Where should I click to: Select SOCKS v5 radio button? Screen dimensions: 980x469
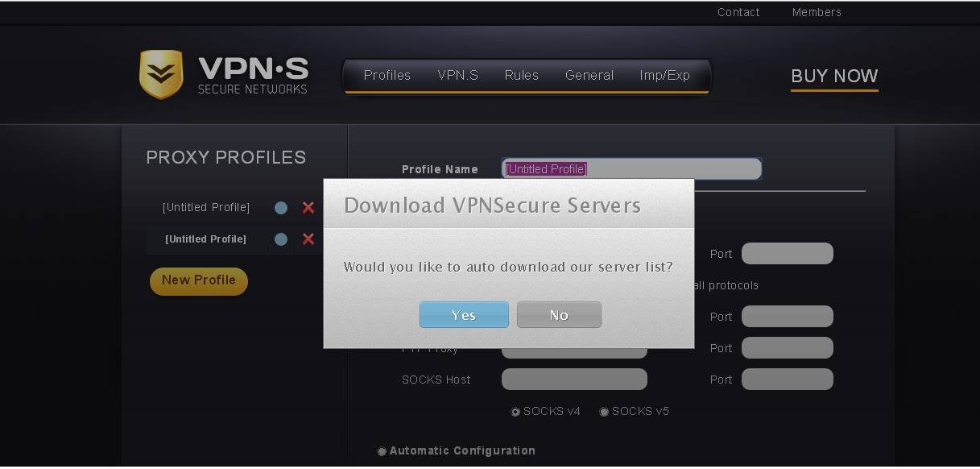tap(604, 412)
